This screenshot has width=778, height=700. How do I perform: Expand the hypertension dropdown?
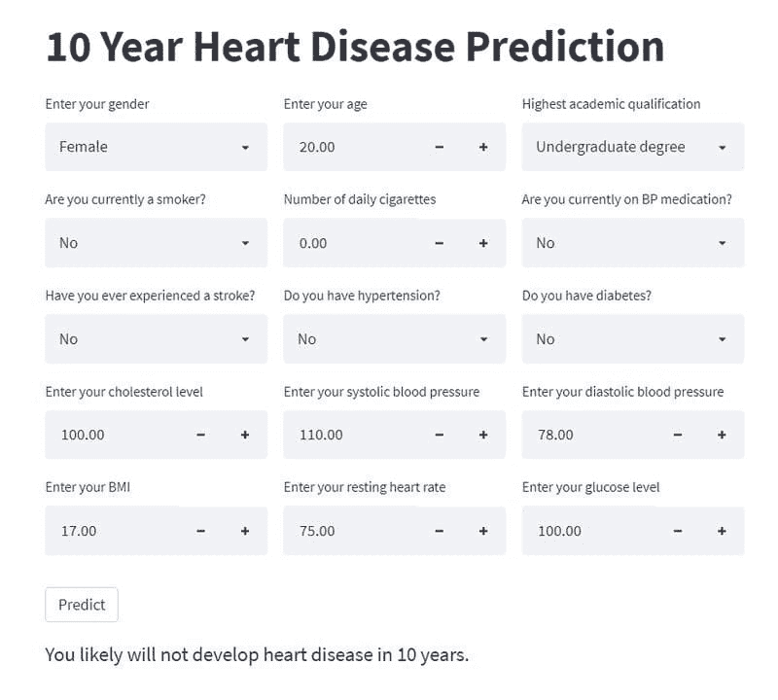(394, 339)
